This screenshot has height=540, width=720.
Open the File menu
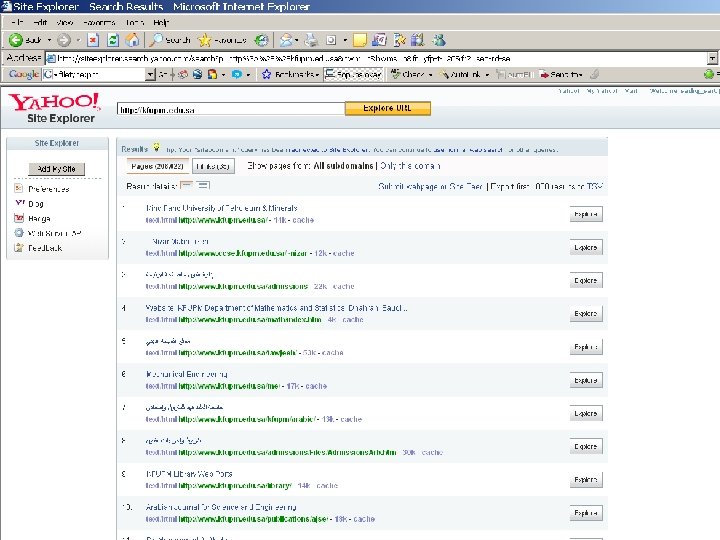[x=17, y=22]
